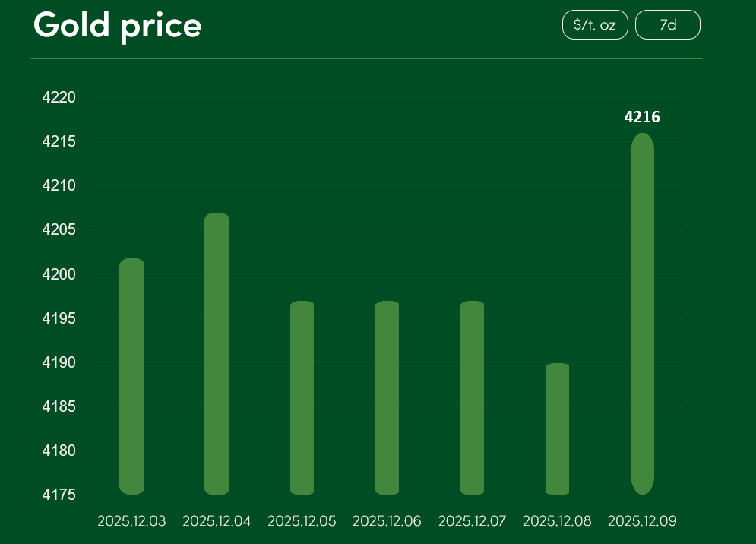Screen dimensions: 756x544
Task: Click the 2025.12.07 bar
Action: tap(473, 398)
